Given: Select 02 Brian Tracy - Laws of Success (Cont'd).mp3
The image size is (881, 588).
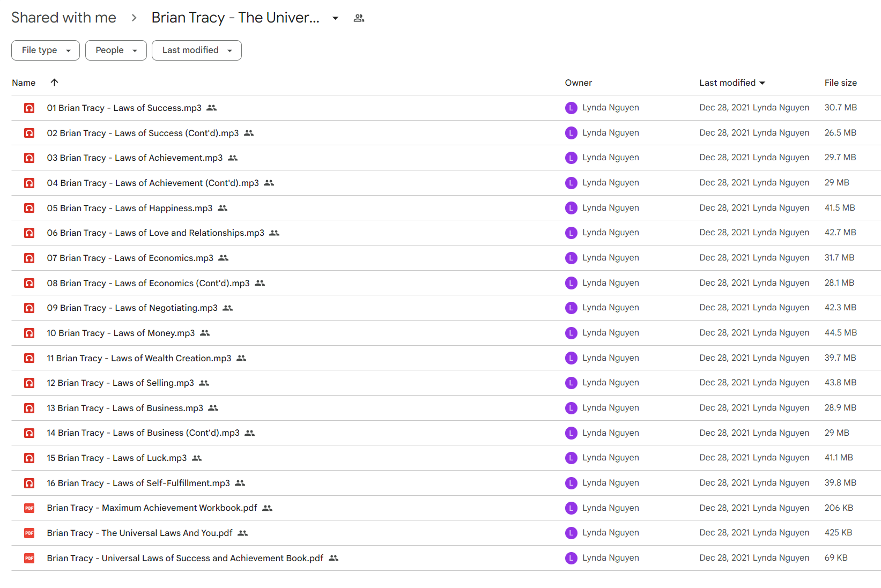Looking at the screenshot, I should pyautogui.click(x=143, y=133).
